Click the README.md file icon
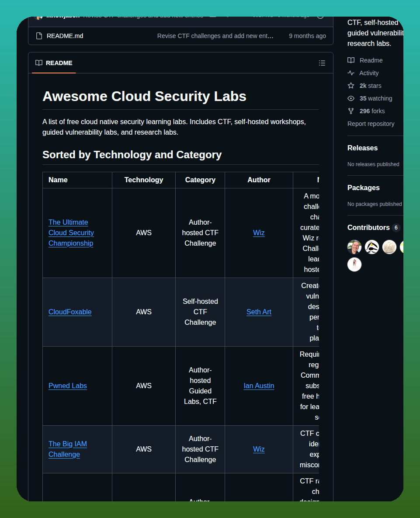The height and width of the screenshot is (518, 420). pyautogui.click(x=39, y=36)
